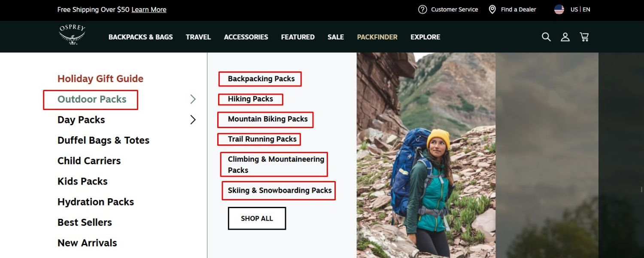
Task: Expand the Day Packs chevron
Action: coord(193,120)
